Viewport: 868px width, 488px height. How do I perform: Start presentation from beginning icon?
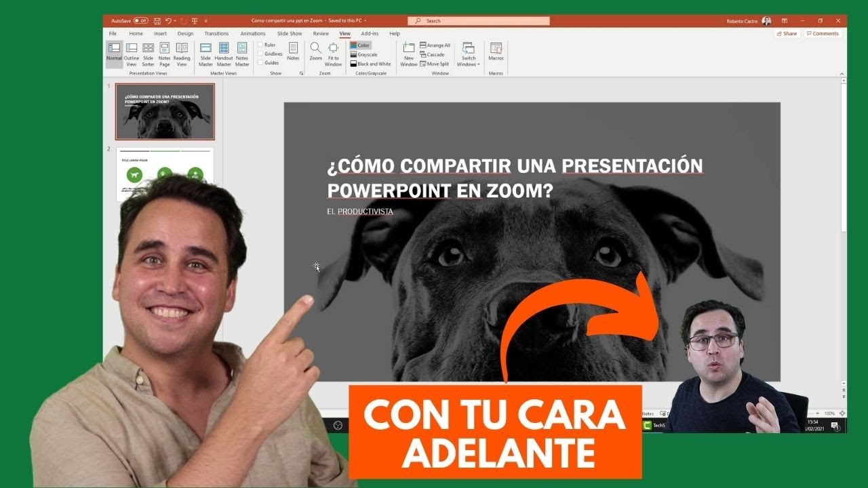195,21
